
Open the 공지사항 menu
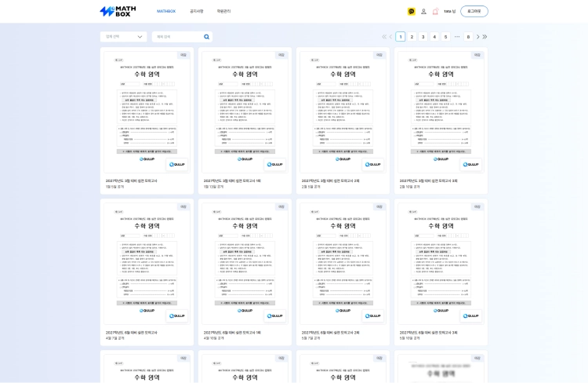[x=197, y=11]
